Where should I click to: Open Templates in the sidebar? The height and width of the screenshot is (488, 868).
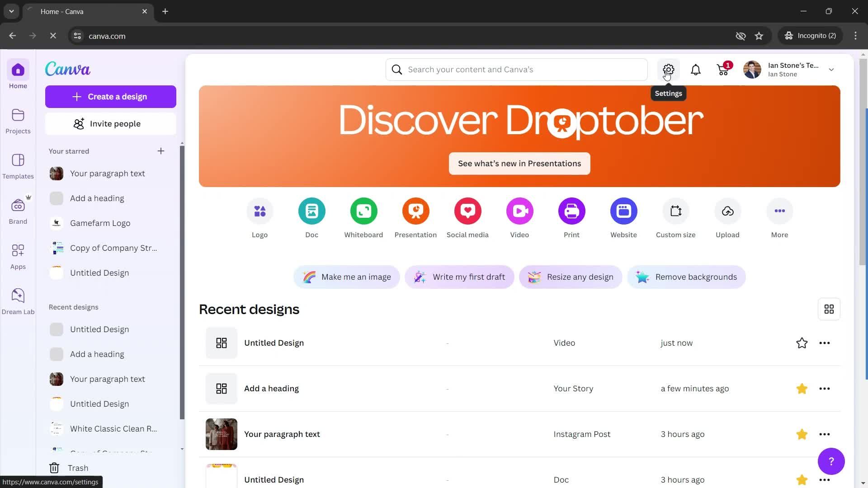coord(18,166)
